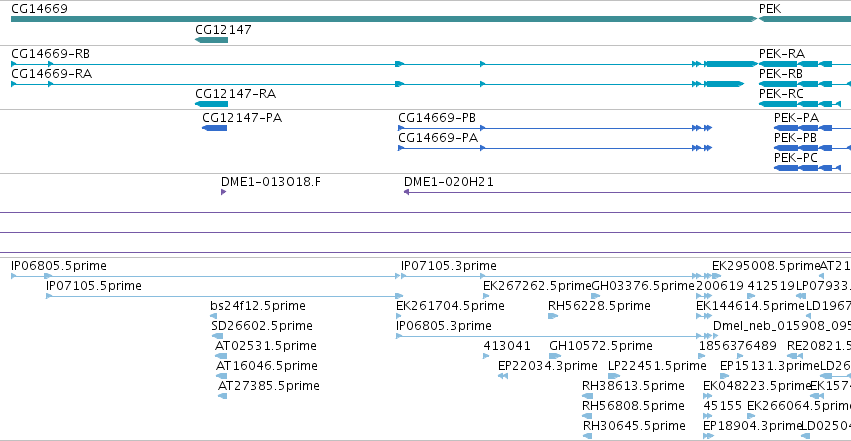The width and height of the screenshot is (851, 441).
Task: Select the CG14669 gene bar
Action: click(x=384, y=19)
